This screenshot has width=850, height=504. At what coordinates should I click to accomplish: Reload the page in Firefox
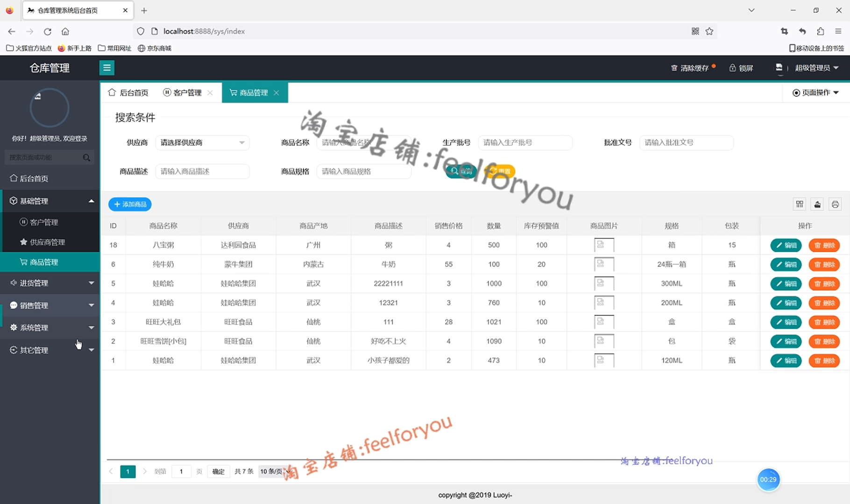[x=48, y=31]
